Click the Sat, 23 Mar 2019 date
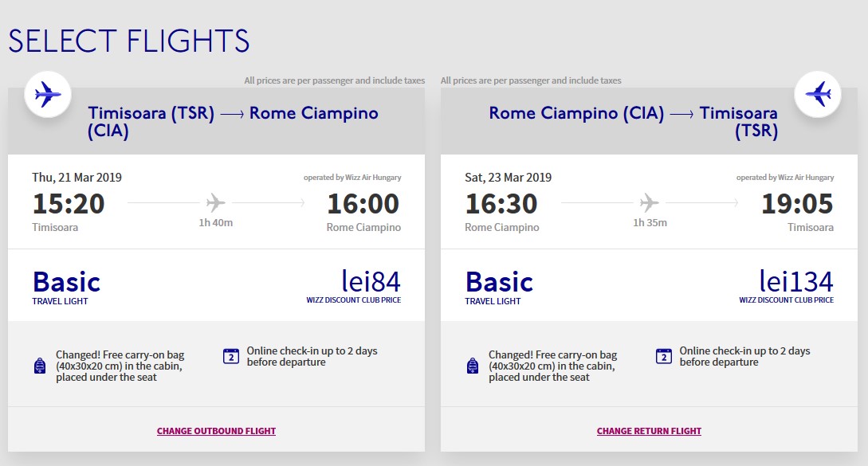868x466 pixels. coord(508,177)
